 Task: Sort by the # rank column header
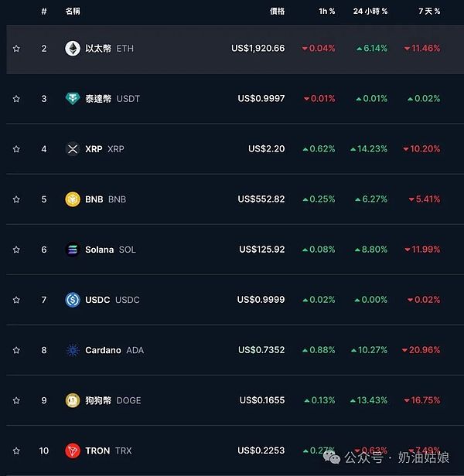point(44,11)
